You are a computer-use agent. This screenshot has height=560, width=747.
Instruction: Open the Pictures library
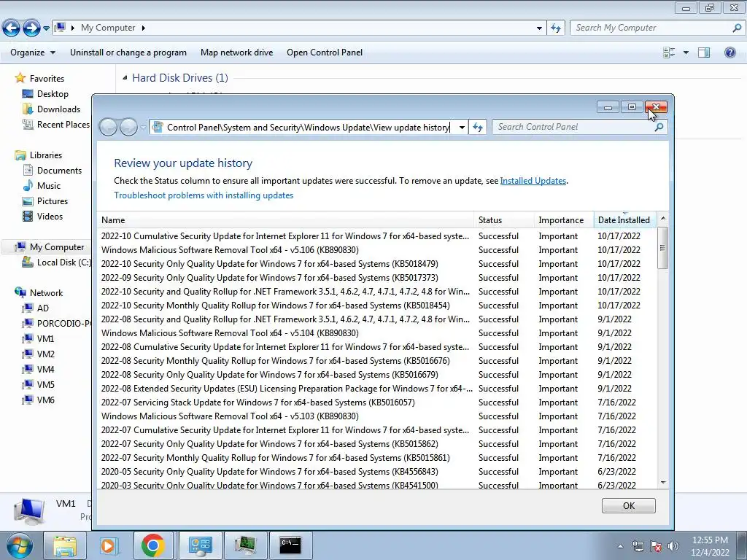point(53,201)
